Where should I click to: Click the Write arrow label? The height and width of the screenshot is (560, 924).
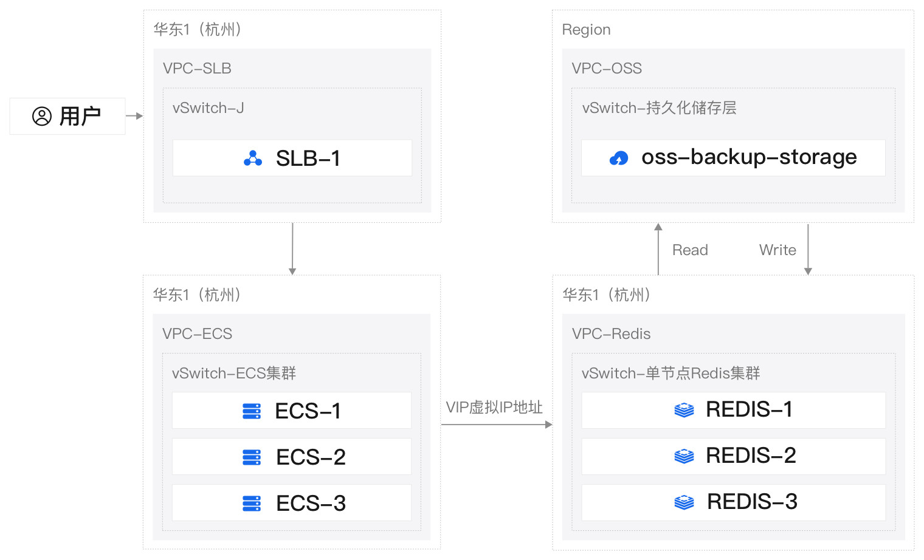(777, 250)
